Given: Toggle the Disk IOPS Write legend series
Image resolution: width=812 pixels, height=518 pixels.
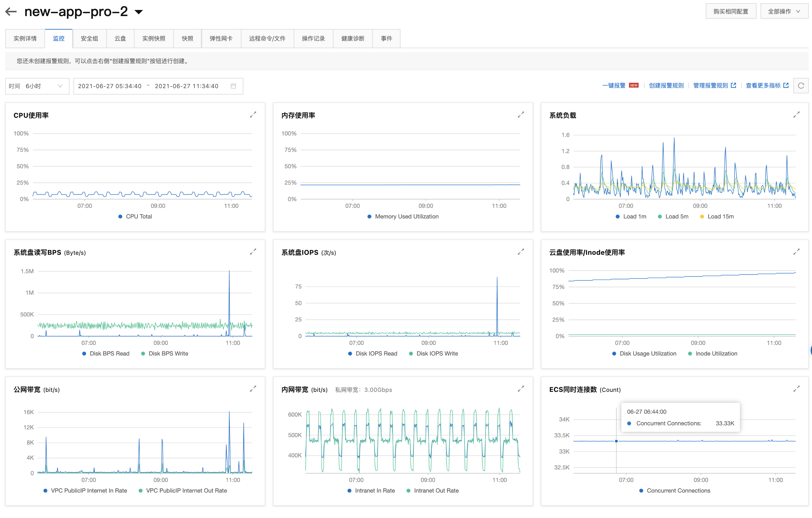Looking at the screenshot, I should [x=433, y=354].
